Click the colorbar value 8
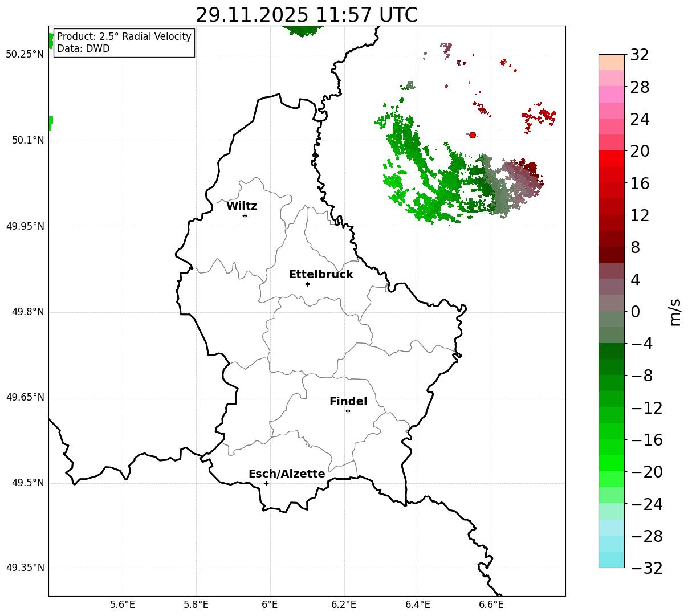Image resolution: width=688 pixels, height=616 pixels. [635, 248]
